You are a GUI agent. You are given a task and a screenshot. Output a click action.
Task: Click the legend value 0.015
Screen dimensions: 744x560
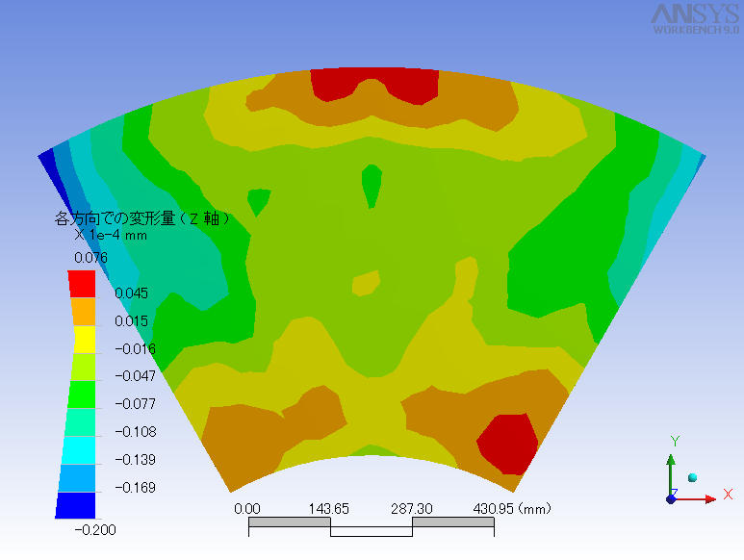pyautogui.click(x=131, y=321)
